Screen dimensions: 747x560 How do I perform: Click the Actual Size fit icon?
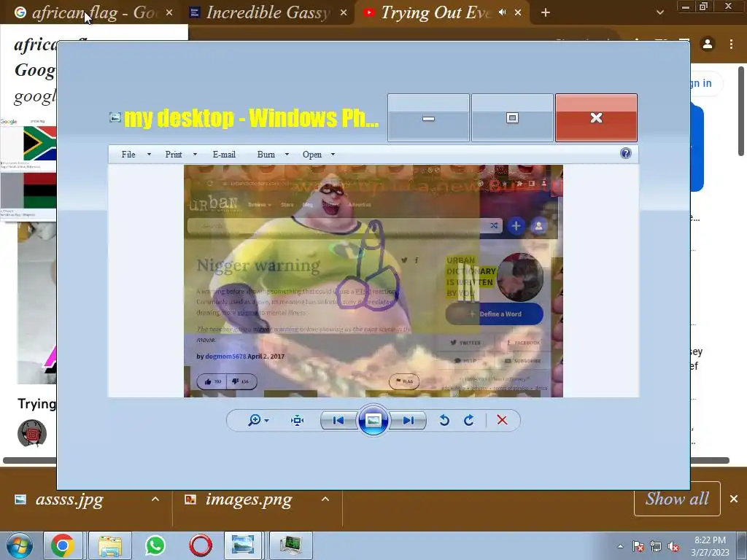coord(298,420)
